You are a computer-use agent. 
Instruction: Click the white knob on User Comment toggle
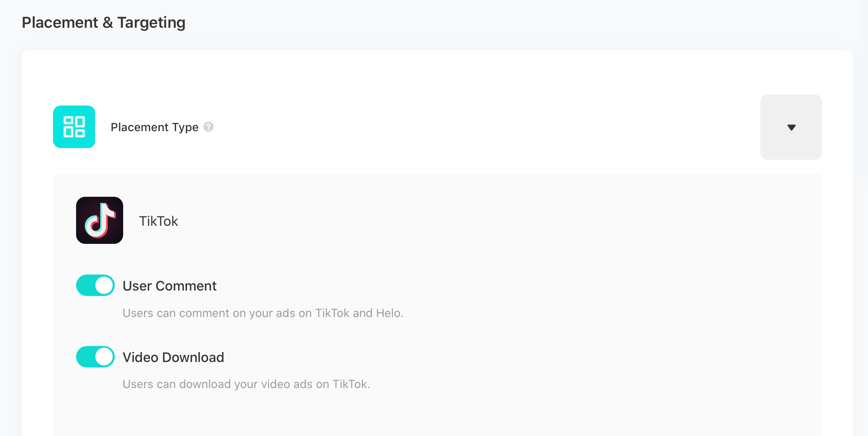click(104, 285)
